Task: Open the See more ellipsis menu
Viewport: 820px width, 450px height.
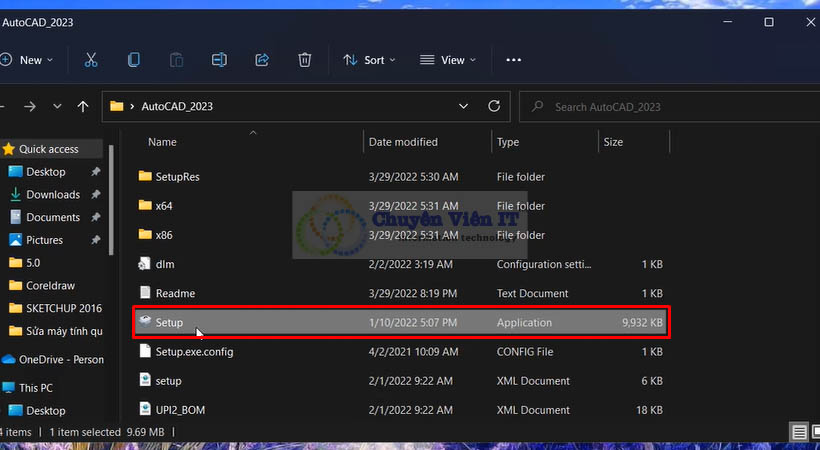Action: click(514, 60)
